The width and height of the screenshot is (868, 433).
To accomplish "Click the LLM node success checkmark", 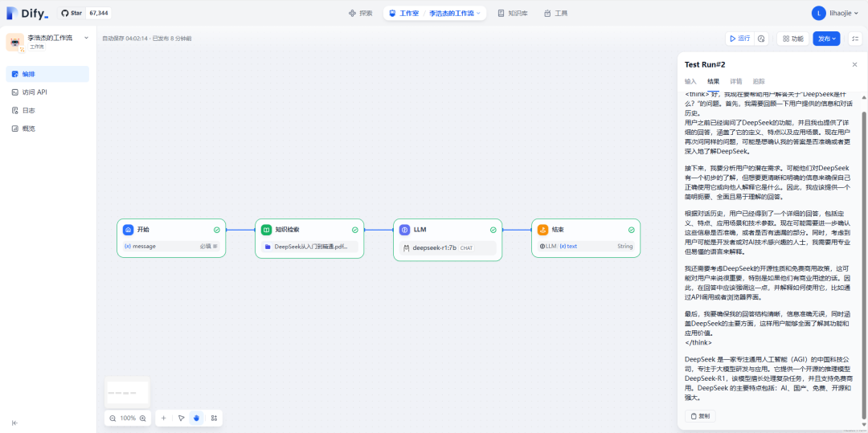I will [x=493, y=230].
